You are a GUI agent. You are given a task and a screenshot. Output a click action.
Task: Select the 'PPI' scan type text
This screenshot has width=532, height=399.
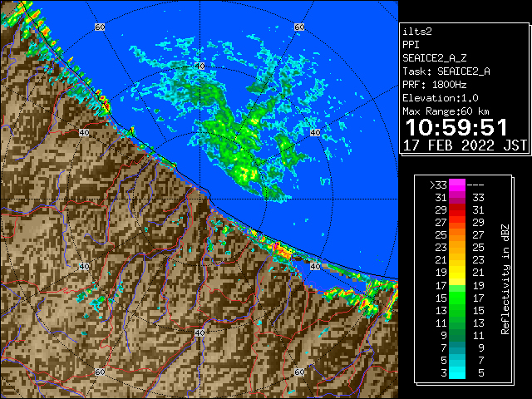pyautogui.click(x=411, y=45)
